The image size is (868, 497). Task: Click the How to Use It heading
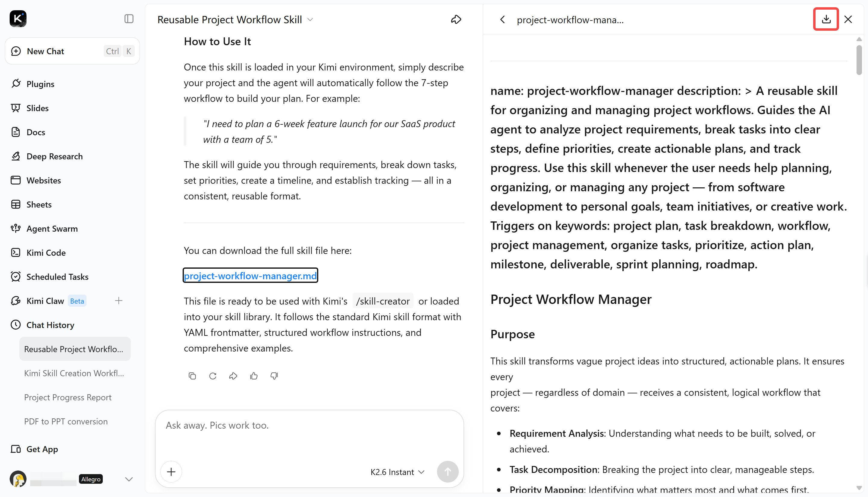click(217, 41)
